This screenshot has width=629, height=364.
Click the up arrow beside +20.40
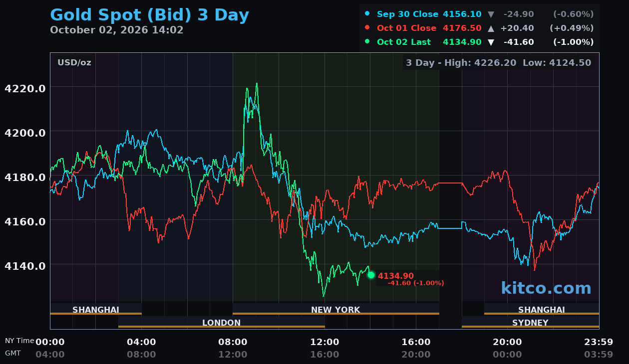(x=491, y=28)
